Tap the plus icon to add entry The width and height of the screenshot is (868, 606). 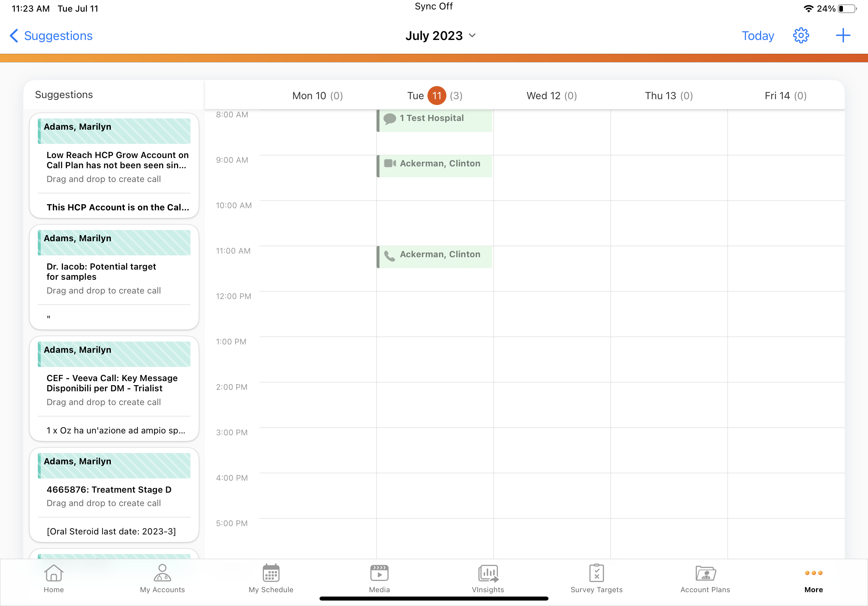[x=843, y=36]
